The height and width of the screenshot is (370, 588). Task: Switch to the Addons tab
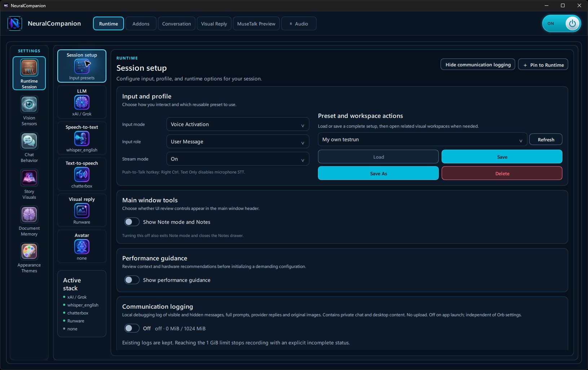click(141, 24)
